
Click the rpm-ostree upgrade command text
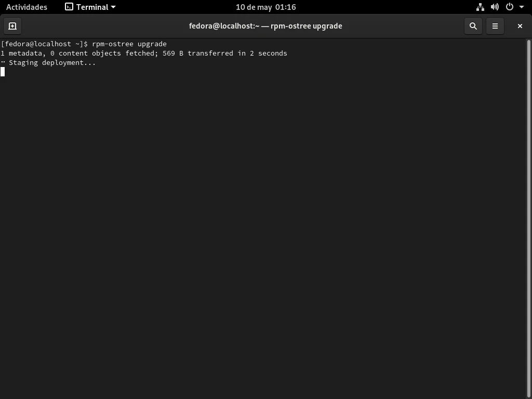tap(129, 44)
